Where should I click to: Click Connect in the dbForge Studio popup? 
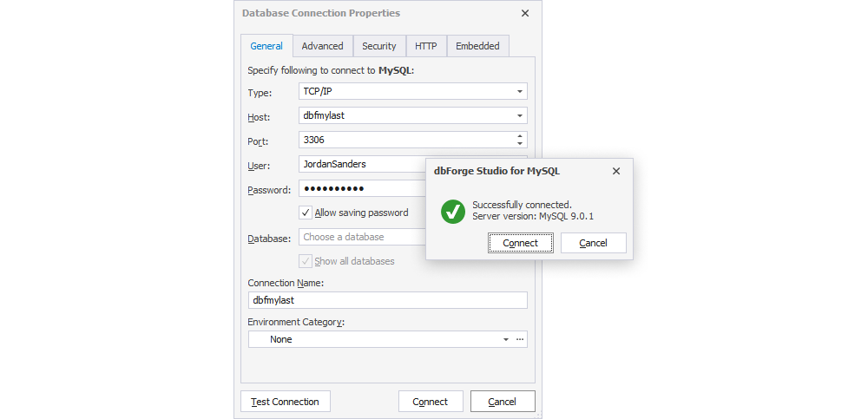520,243
